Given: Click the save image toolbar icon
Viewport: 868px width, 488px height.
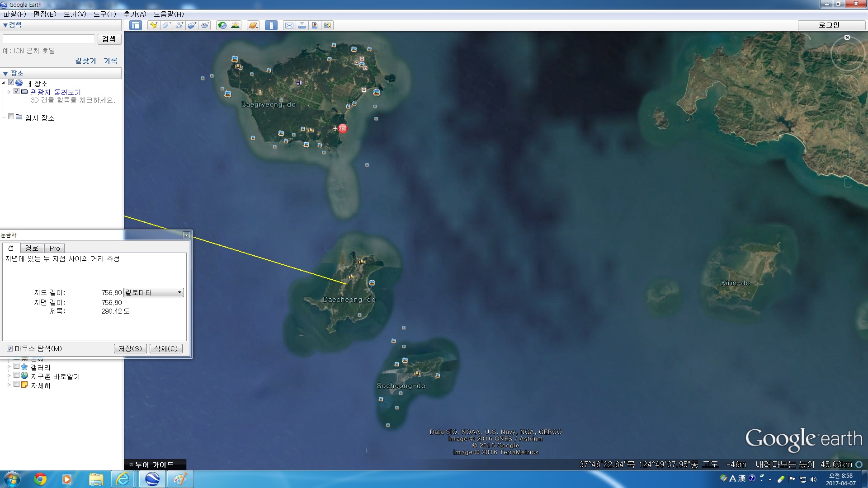Looking at the screenshot, I should pos(315,25).
